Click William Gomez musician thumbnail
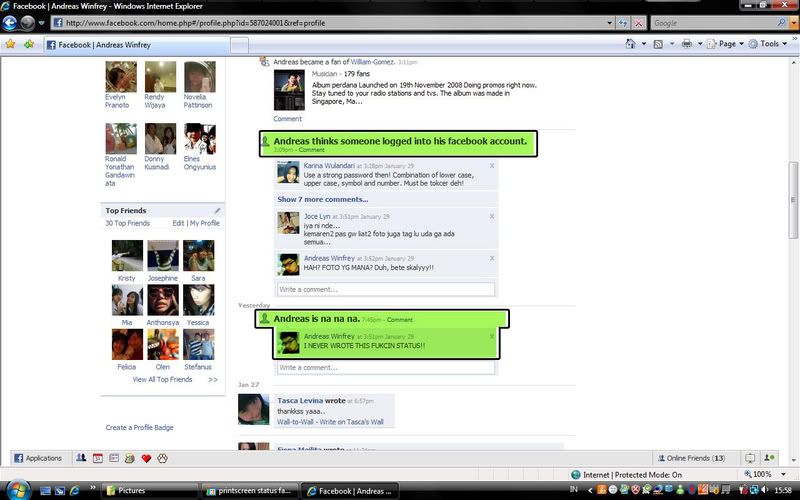This screenshot has width=800, height=500. pos(289,90)
